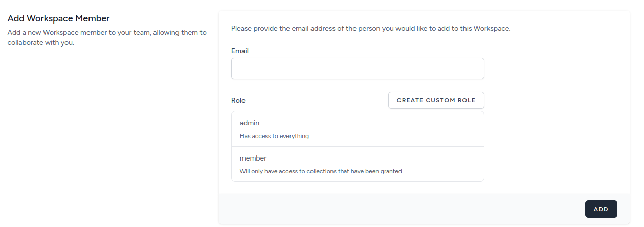Click the Email input field
644x227 pixels.
click(358, 69)
